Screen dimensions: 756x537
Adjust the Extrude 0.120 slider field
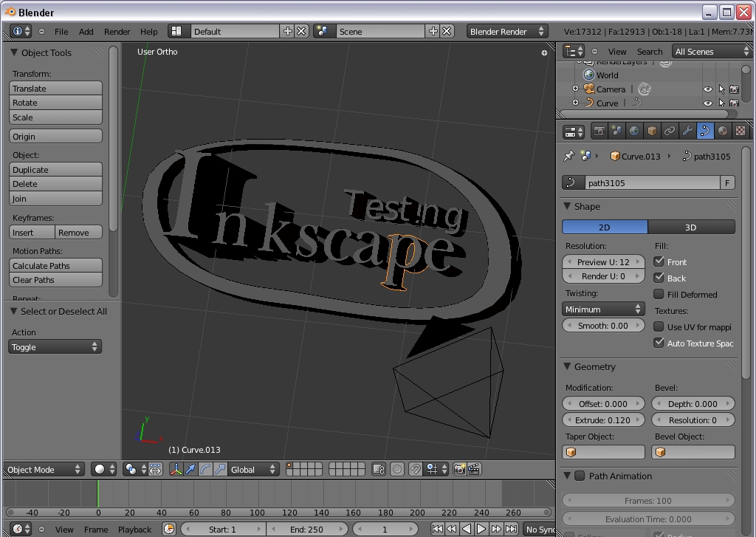(603, 420)
